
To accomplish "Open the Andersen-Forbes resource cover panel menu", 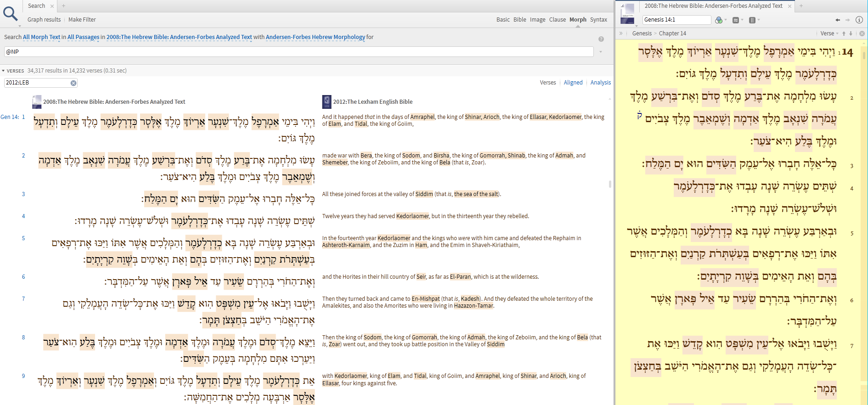I will tap(627, 13).
